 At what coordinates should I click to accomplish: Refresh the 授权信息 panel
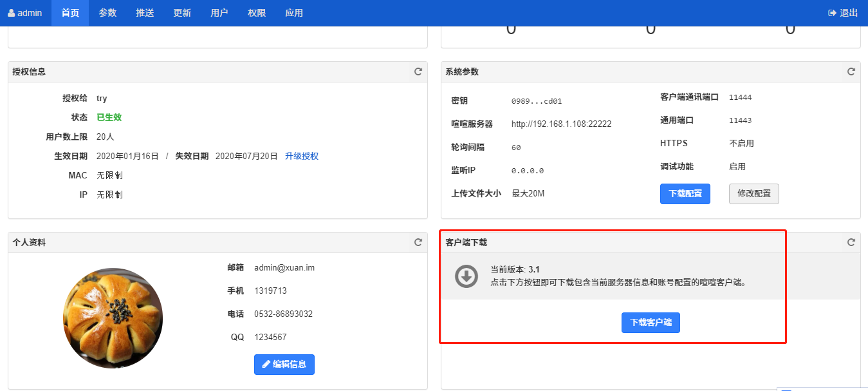[418, 72]
